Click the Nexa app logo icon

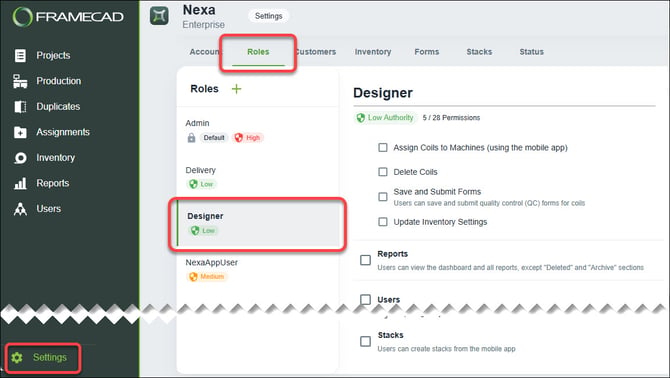pyautogui.click(x=159, y=16)
